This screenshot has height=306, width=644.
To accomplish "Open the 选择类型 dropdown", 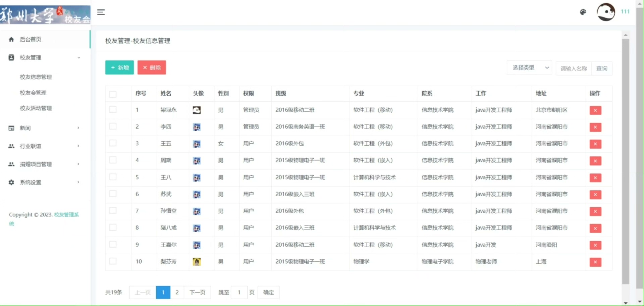I will pyautogui.click(x=530, y=68).
